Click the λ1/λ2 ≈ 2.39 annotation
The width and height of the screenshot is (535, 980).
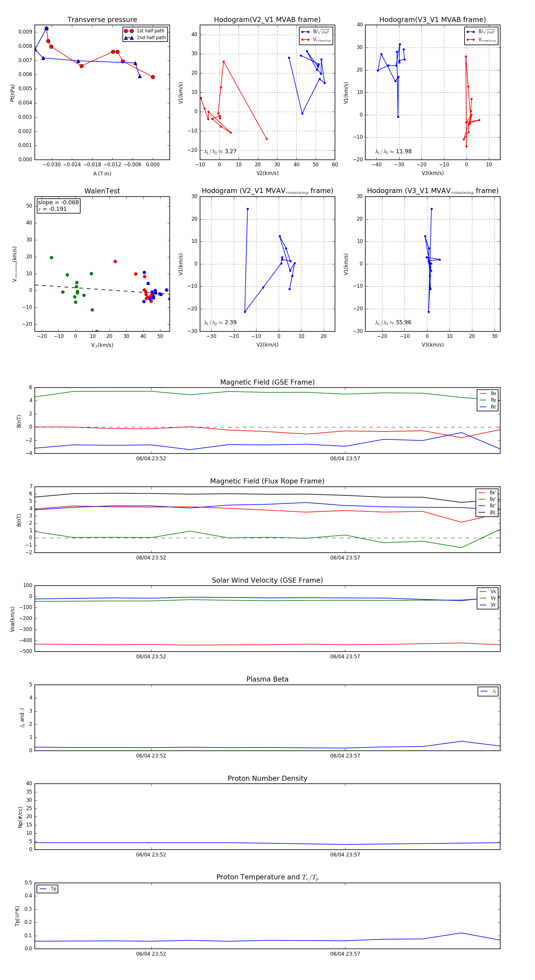(x=220, y=323)
